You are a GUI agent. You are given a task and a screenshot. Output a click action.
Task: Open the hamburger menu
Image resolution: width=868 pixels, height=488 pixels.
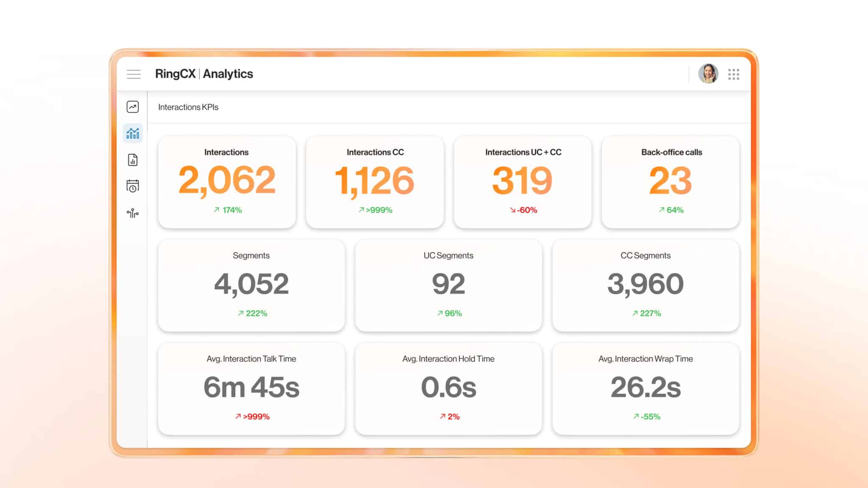(x=134, y=74)
